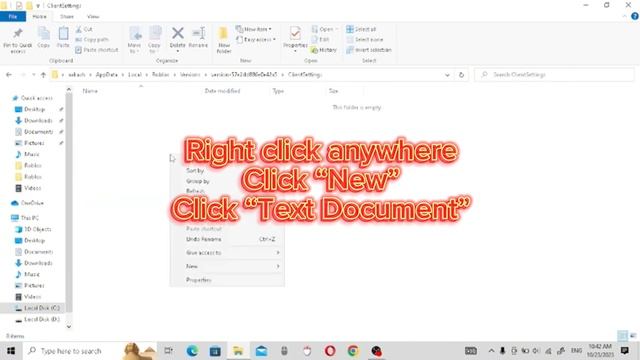The image size is (640, 360).
Task: Click Select none in ribbon
Action: [x=364, y=40]
